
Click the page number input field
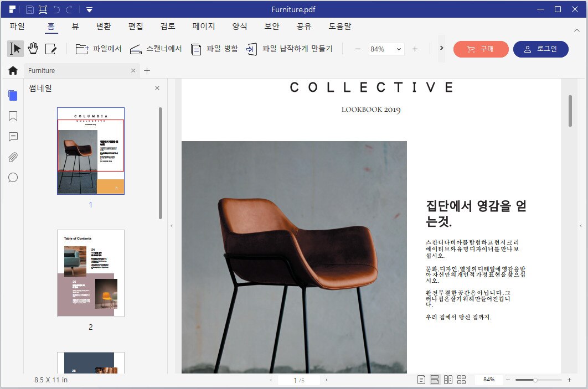(x=299, y=380)
